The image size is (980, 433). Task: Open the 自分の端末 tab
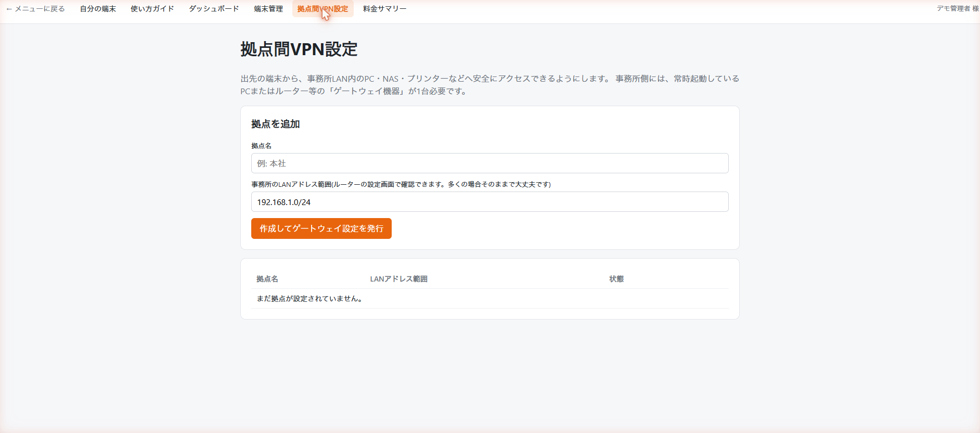click(x=98, y=9)
